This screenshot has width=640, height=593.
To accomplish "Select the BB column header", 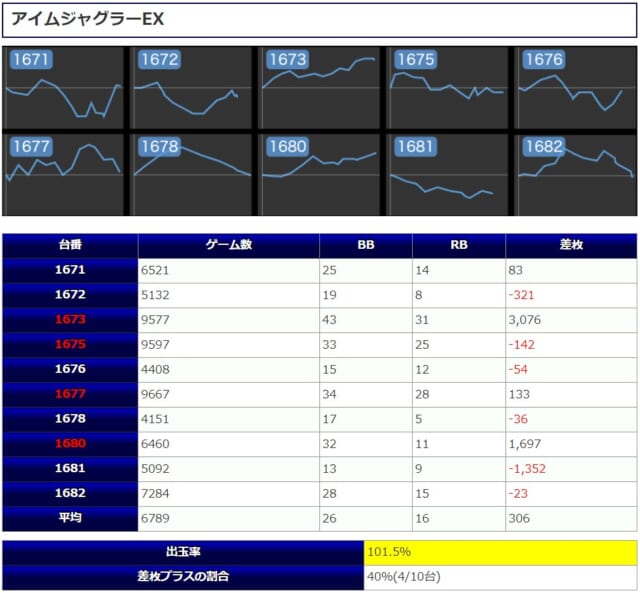I will [x=365, y=246].
